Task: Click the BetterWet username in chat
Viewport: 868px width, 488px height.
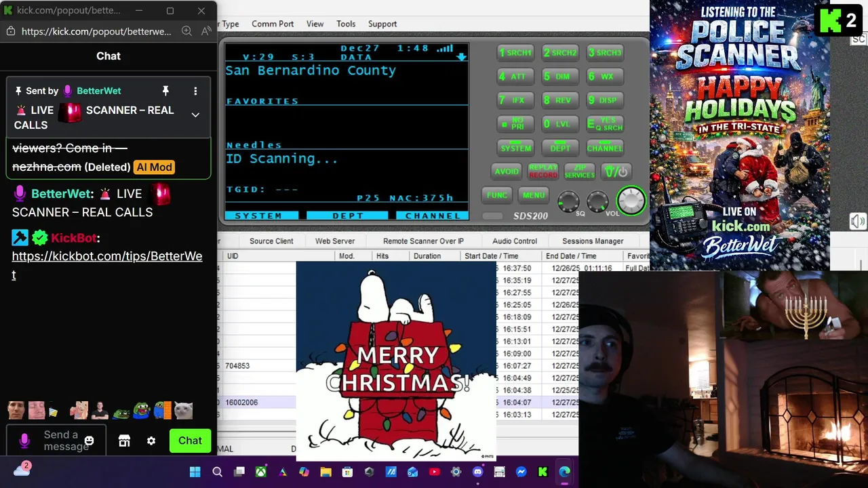Action: tap(61, 194)
